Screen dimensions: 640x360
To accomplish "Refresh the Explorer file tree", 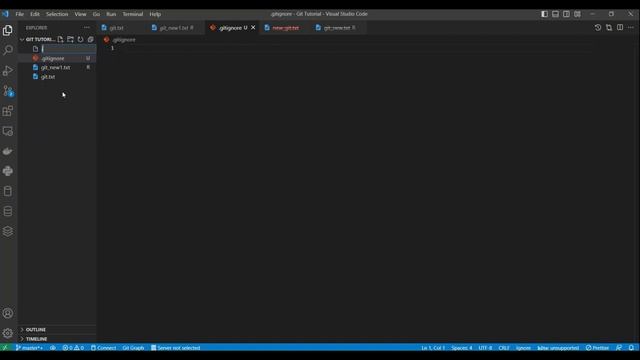I will [80, 39].
